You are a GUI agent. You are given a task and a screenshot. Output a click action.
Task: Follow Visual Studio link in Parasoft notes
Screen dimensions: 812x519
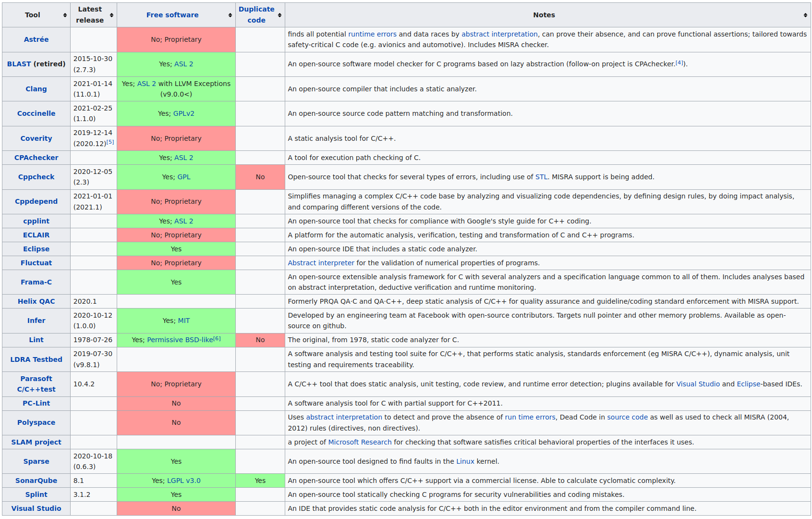click(x=698, y=384)
